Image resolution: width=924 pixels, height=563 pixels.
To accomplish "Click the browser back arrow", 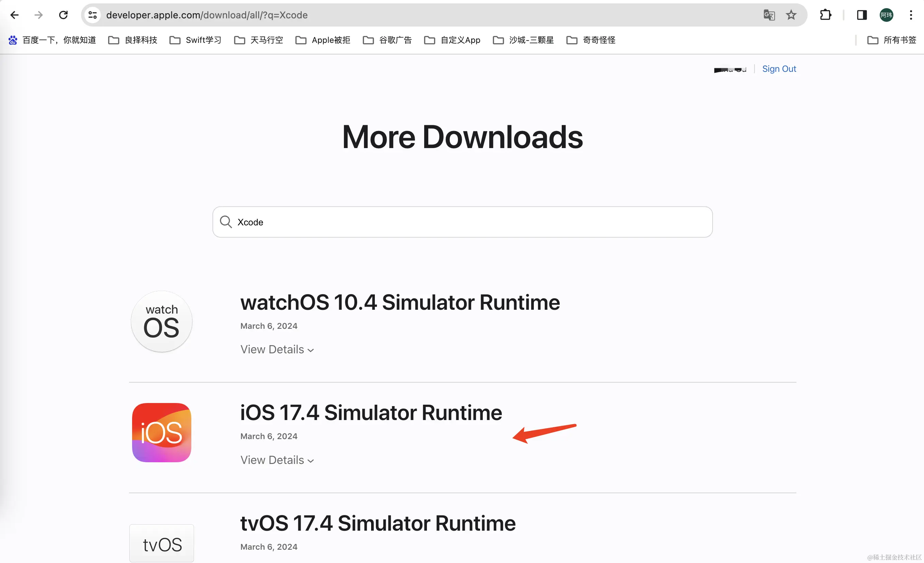I will [14, 15].
